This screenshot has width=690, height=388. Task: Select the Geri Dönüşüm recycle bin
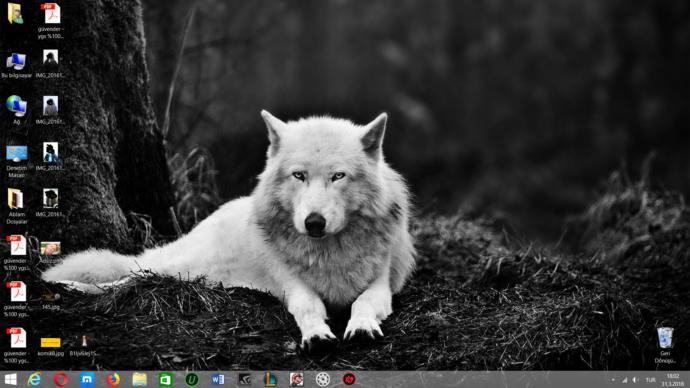click(x=665, y=345)
